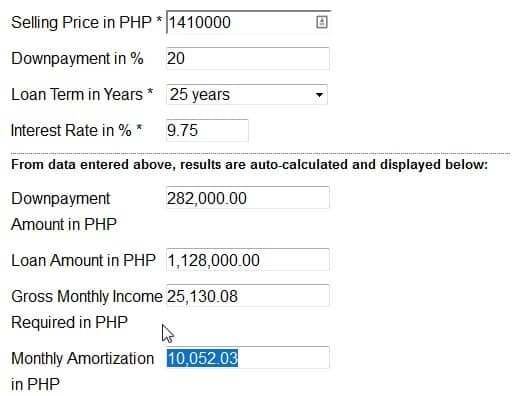Click the Loan Term dropdown arrow
Image resolution: width=517 pixels, height=396 pixels.
point(319,95)
